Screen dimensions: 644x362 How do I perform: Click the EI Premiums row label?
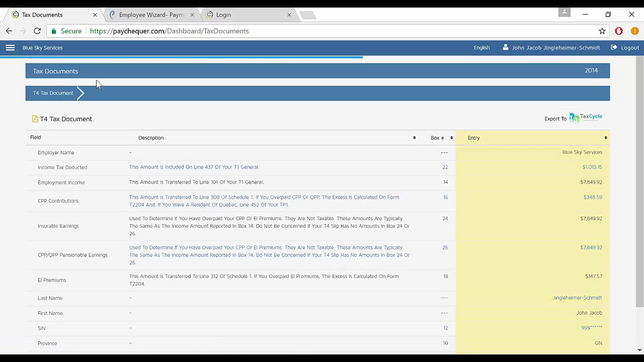pyautogui.click(x=52, y=280)
